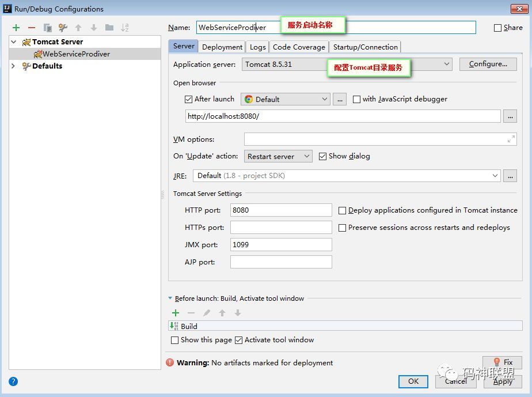Move configuration down arrow in left toolbar
Image resolution: width=532 pixels, height=397 pixels.
tap(94, 28)
